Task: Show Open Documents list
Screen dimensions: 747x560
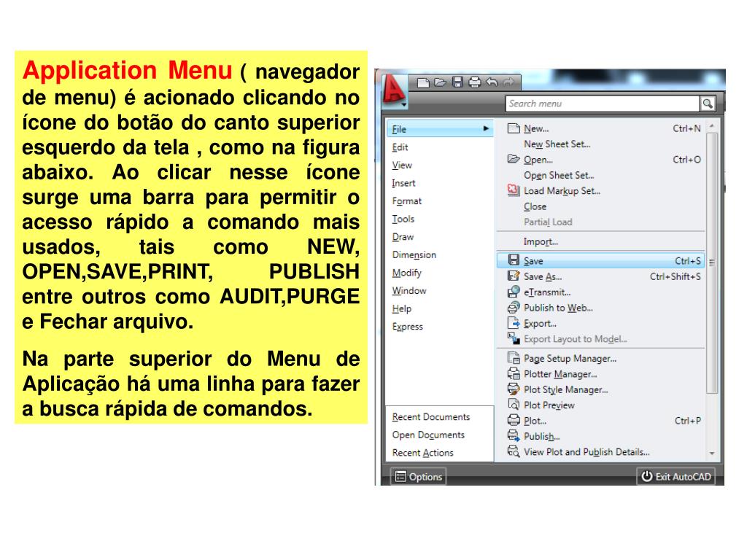Action: coord(428,435)
